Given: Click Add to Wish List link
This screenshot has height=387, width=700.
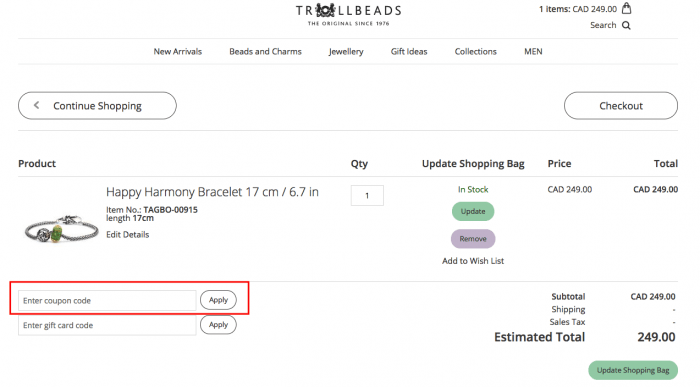Looking at the screenshot, I should (x=473, y=261).
